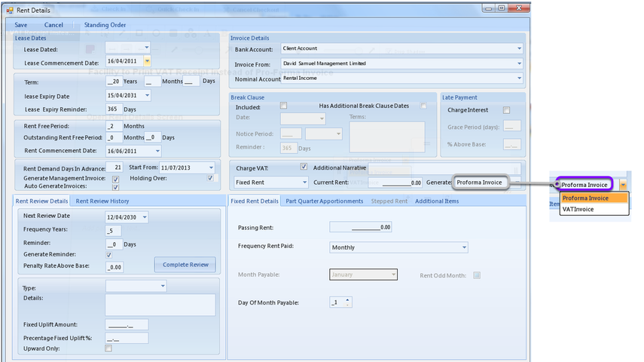Click the Rent Details window app icon

pyautogui.click(x=10, y=11)
